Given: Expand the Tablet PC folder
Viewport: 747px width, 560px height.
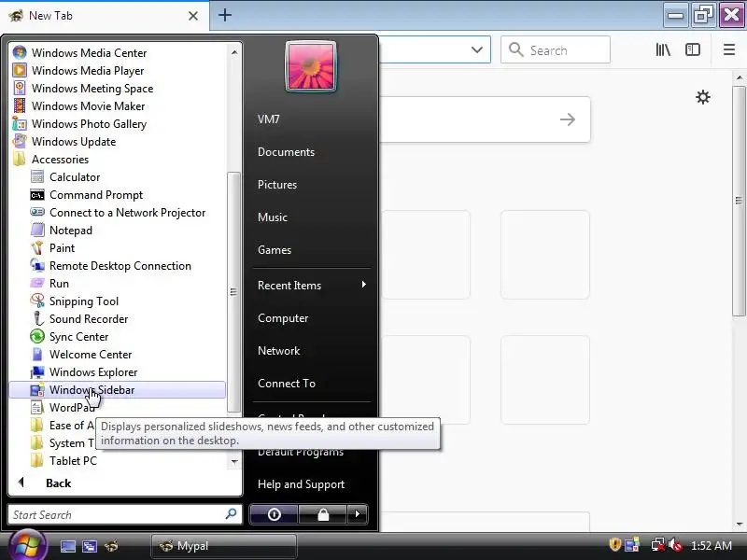Looking at the screenshot, I should click(63, 461).
